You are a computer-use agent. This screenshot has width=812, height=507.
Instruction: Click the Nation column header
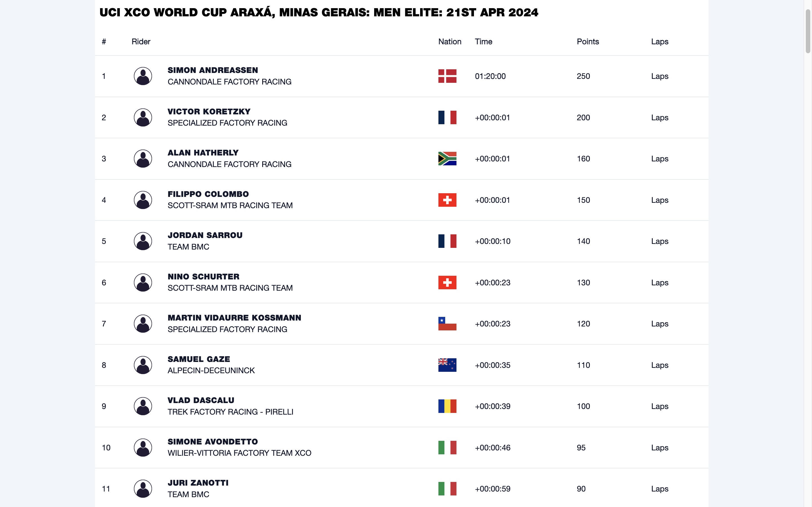(x=449, y=42)
